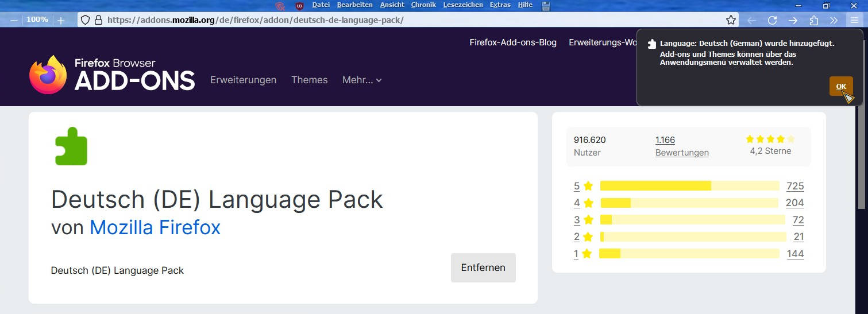
Task: Open site info via the padlock icon
Action: [98, 20]
